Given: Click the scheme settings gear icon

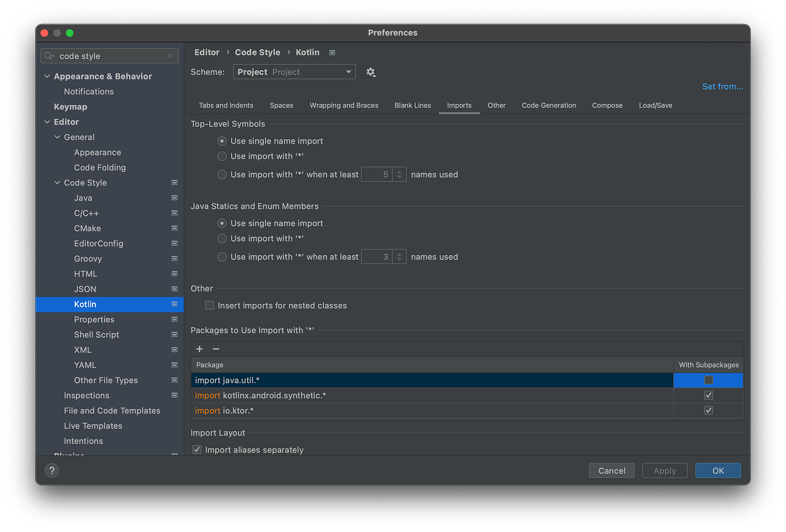Looking at the screenshot, I should click(x=371, y=72).
